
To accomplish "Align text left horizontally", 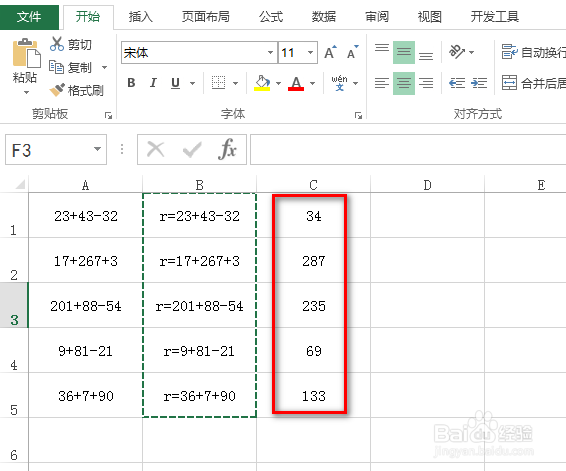I will (x=382, y=83).
